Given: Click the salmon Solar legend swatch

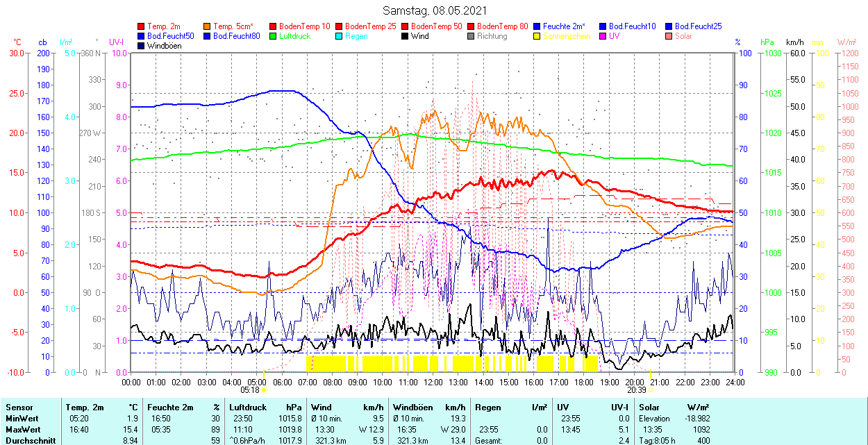Looking at the screenshot, I should click(669, 36).
